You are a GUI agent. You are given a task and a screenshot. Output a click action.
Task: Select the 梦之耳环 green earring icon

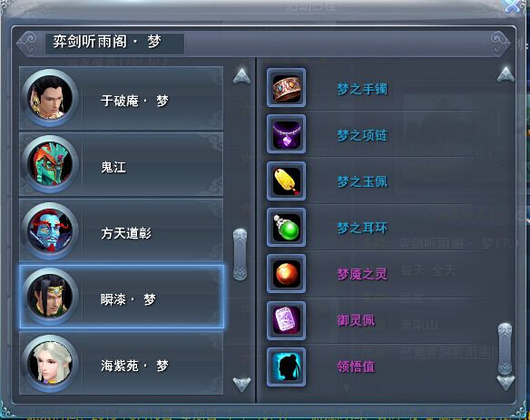coord(286,228)
